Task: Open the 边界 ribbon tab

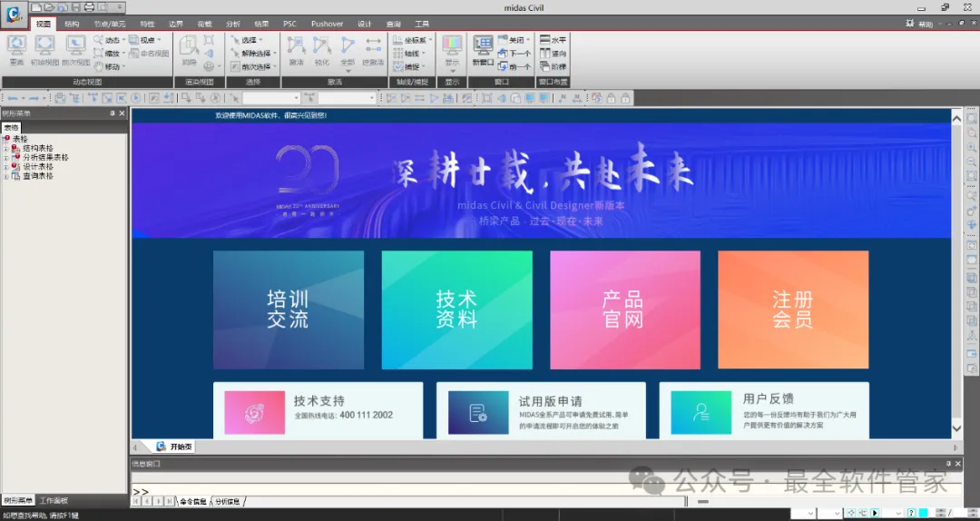Action: (x=176, y=24)
